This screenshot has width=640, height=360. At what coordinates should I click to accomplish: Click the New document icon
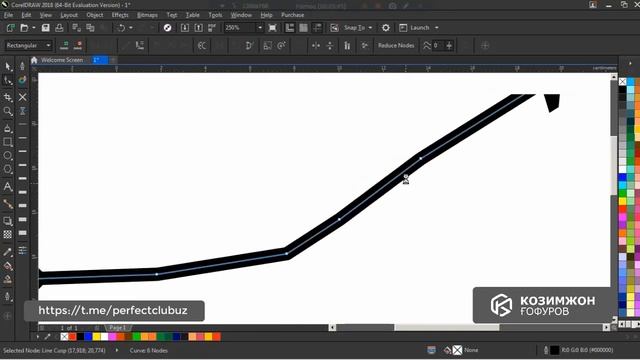[x=11, y=28]
